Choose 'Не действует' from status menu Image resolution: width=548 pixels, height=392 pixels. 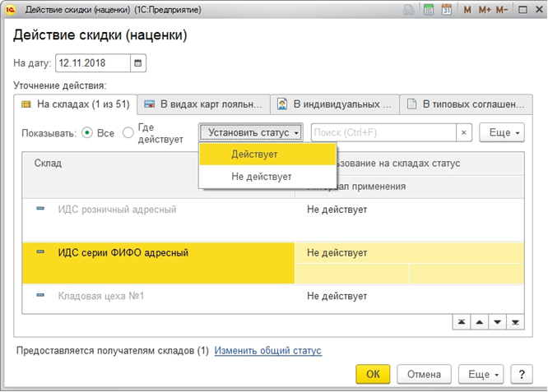[261, 176]
